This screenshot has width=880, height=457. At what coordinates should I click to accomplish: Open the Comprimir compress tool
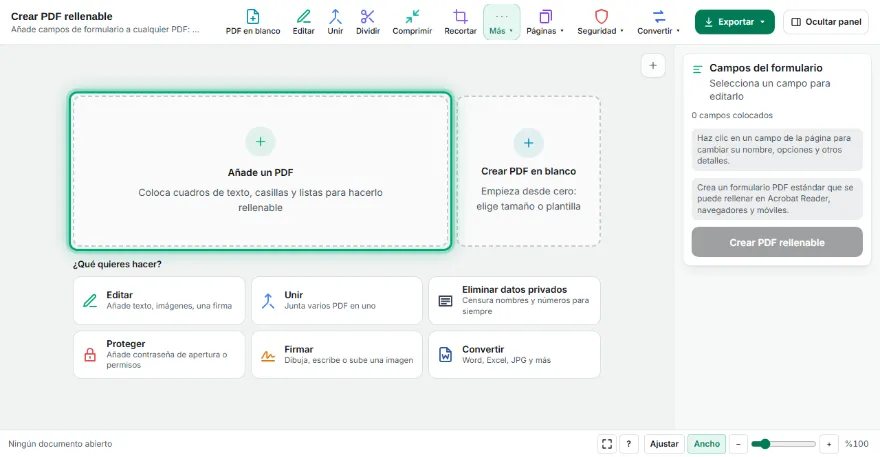(412, 22)
